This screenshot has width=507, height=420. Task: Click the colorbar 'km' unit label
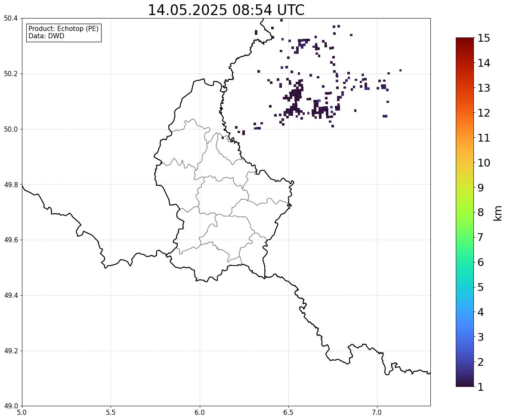pos(498,213)
